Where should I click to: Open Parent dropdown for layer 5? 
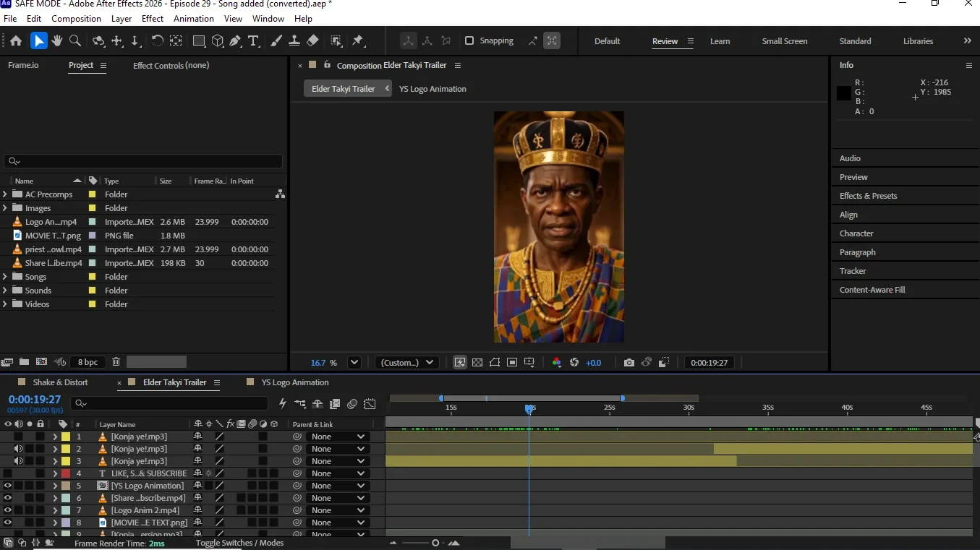337,486
